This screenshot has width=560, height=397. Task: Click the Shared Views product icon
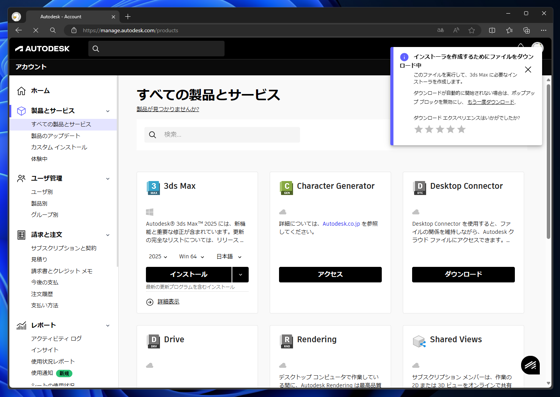[419, 341]
